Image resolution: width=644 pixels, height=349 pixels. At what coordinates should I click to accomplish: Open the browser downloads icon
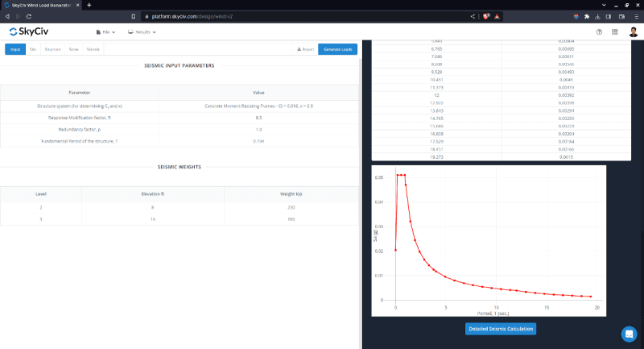[598, 16]
